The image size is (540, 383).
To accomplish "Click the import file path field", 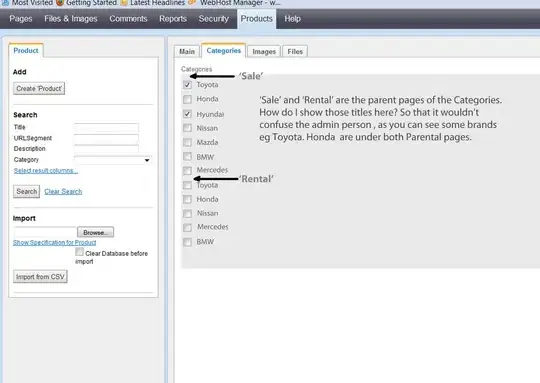I will 45,232.
